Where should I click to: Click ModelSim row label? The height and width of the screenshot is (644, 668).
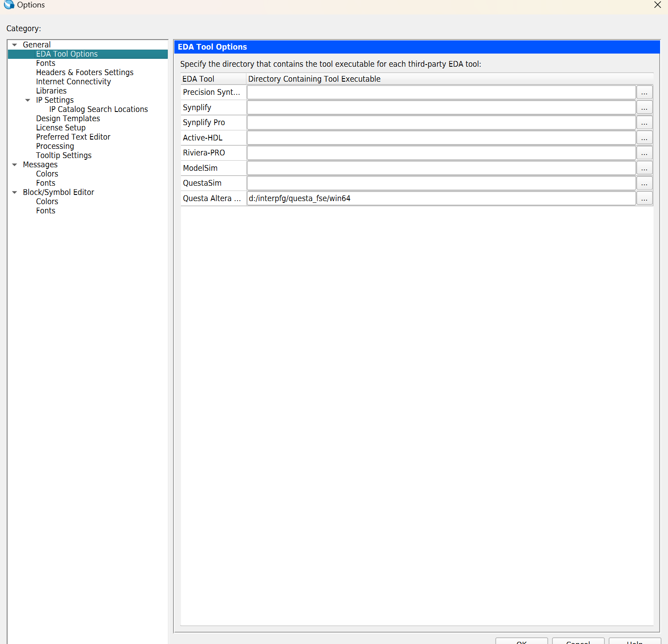pyautogui.click(x=200, y=168)
